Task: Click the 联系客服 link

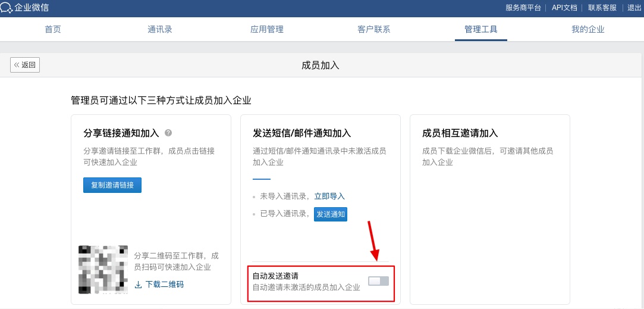Action: click(602, 8)
